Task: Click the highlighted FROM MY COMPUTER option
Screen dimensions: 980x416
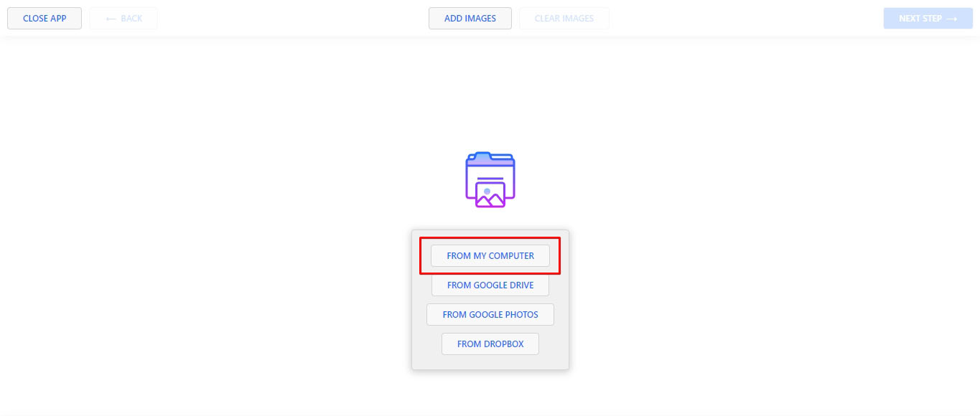Action: pyautogui.click(x=490, y=255)
